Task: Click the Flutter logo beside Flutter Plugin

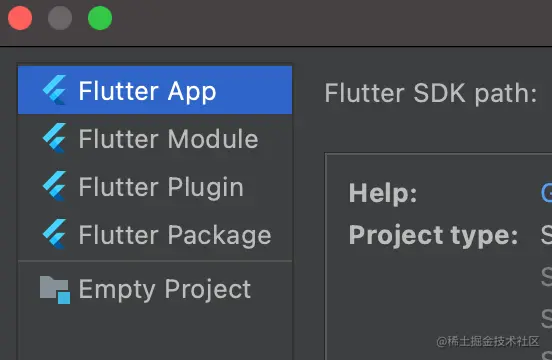Action: (x=54, y=186)
